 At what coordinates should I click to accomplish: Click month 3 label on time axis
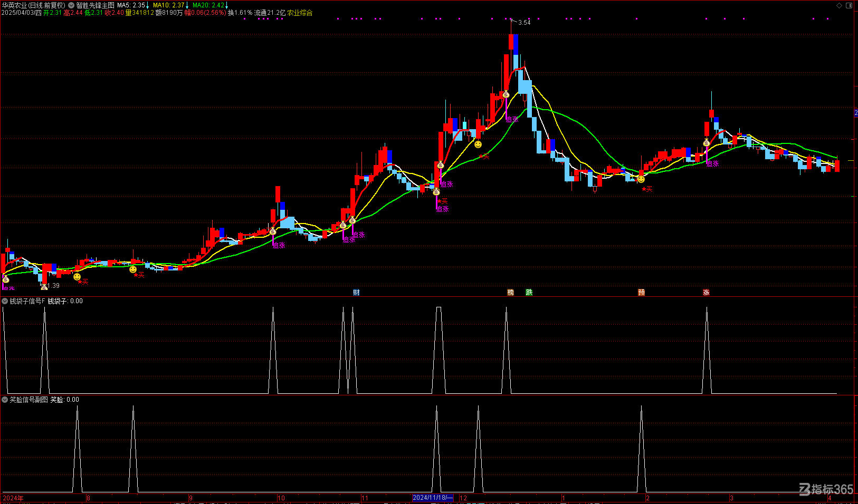coord(731,498)
